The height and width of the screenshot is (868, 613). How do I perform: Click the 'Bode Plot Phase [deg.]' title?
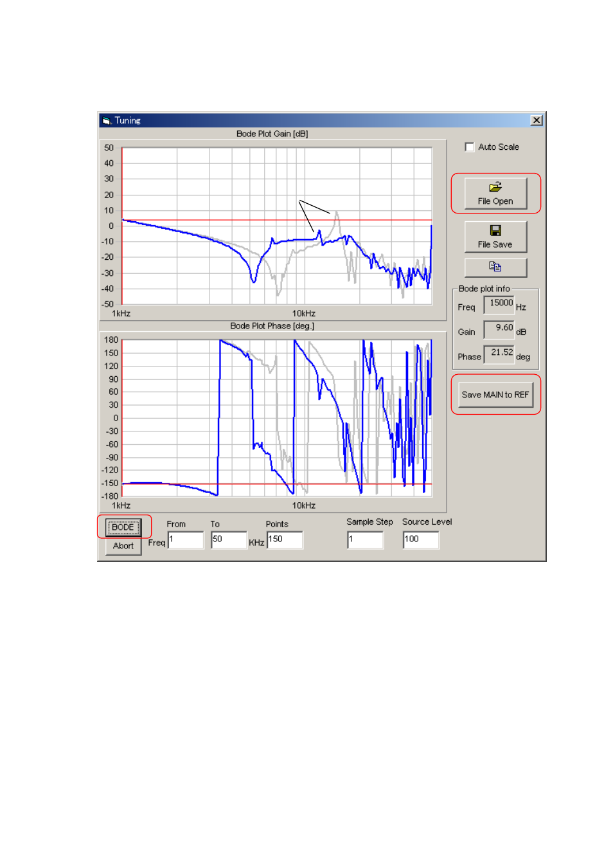272,326
